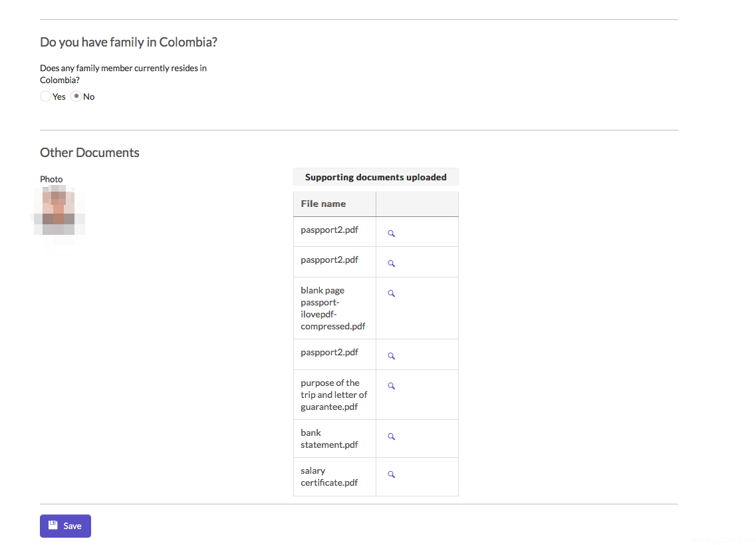
Task: Select Yes for family residing in Colombia
Action: pyautogui.click(x=45, y=96)
